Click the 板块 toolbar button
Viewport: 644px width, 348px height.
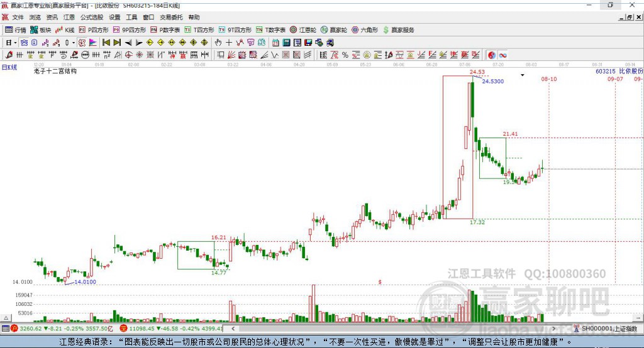[41, 30]
